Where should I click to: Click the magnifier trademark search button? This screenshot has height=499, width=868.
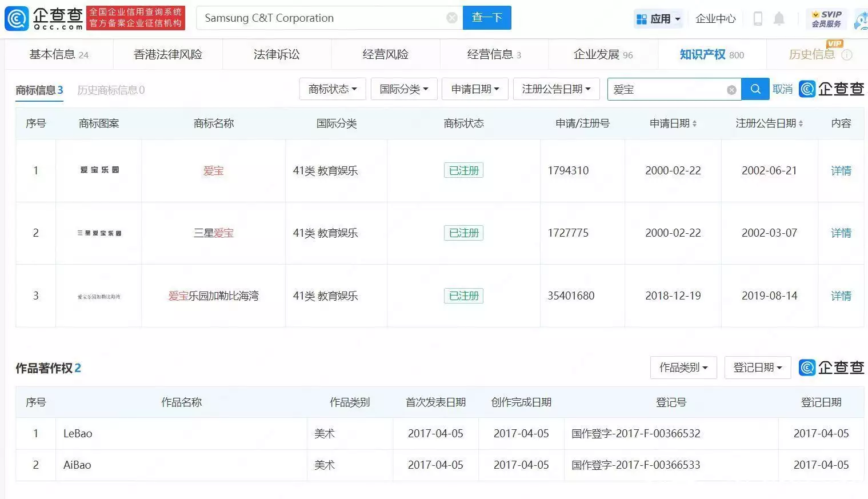(x=755, y=89)
